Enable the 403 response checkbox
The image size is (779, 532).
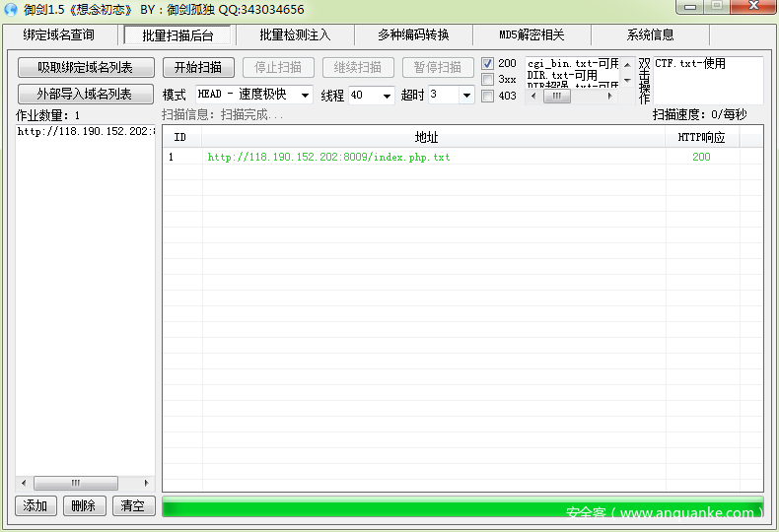tap(488, 96)
